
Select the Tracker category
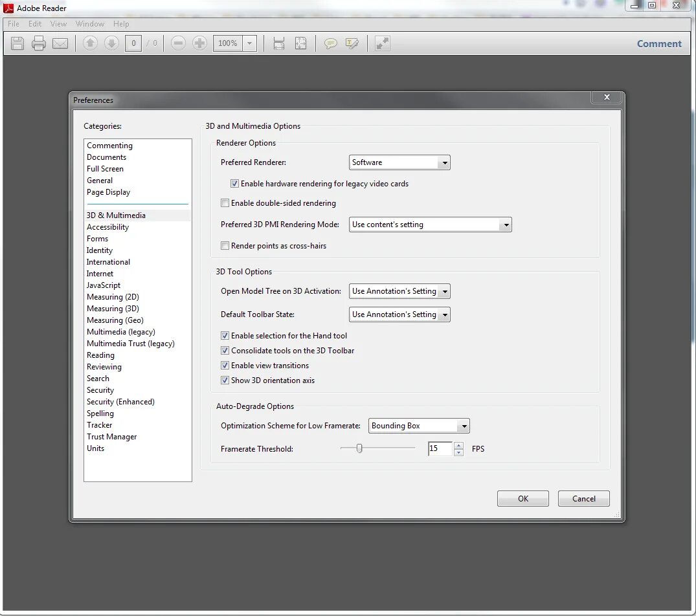coord(100,425)
